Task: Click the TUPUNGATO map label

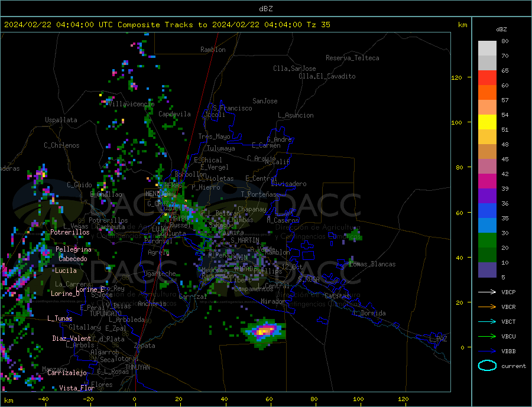Action: click(x=106, y=314)
